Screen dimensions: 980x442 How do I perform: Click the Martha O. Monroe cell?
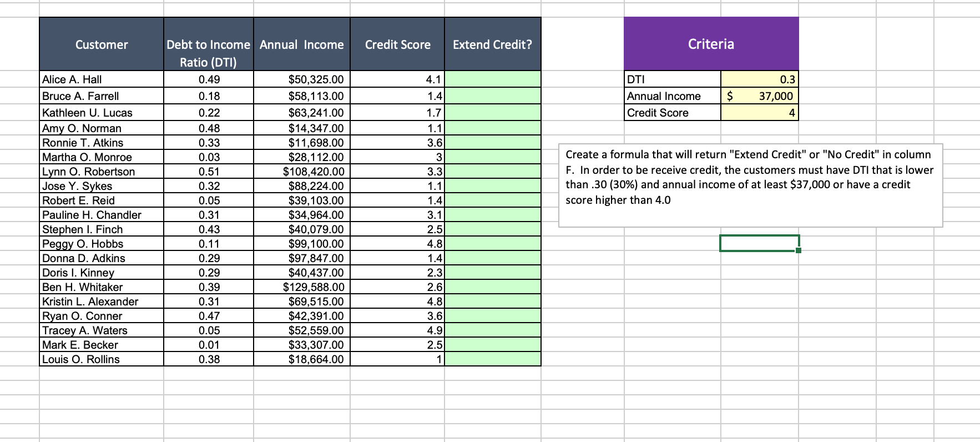(x=102, y=157)
